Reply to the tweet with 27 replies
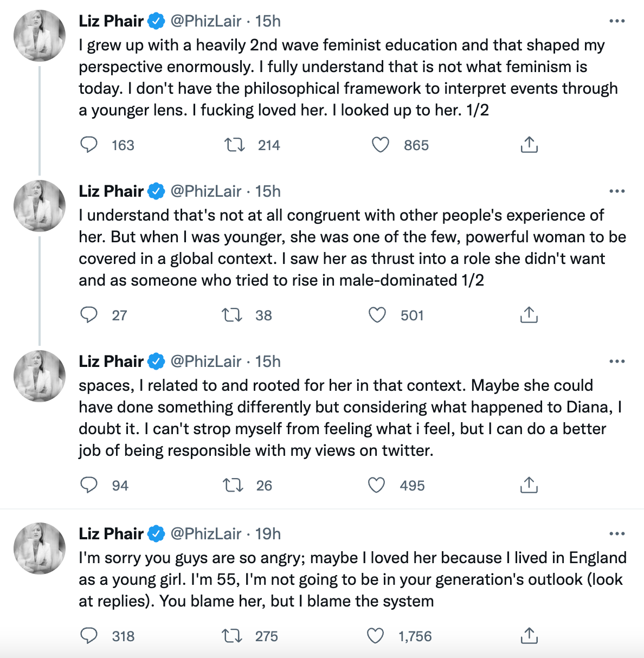The height and width of the screenshot is (658, 644). point(89,315)
